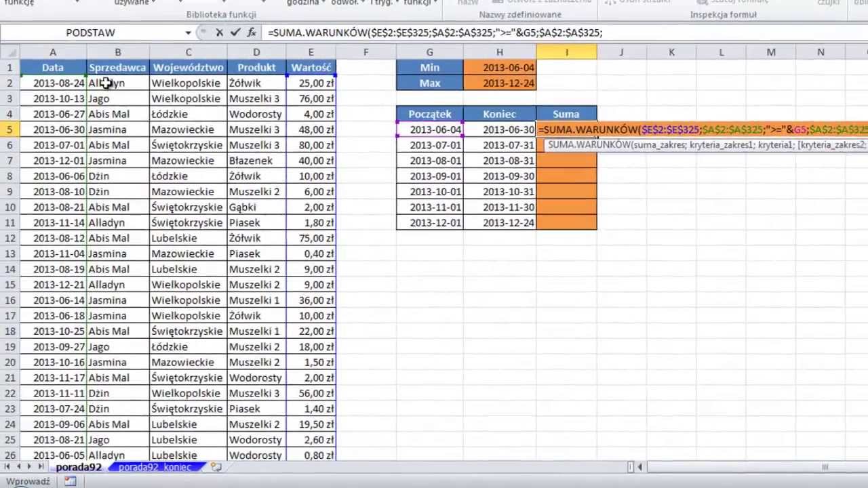Screen dimensions: 868x488
Task: Click the Suma header cell
Action: pyautogui.click(x=566, y=114)
